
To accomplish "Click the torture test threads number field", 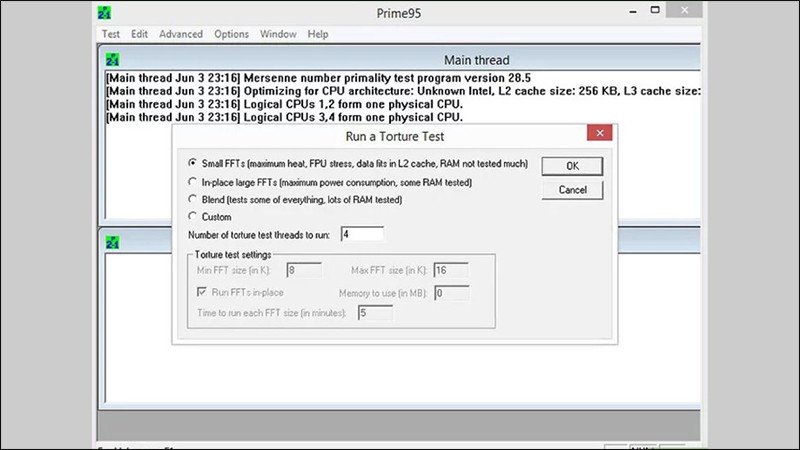I will point(362,234).
